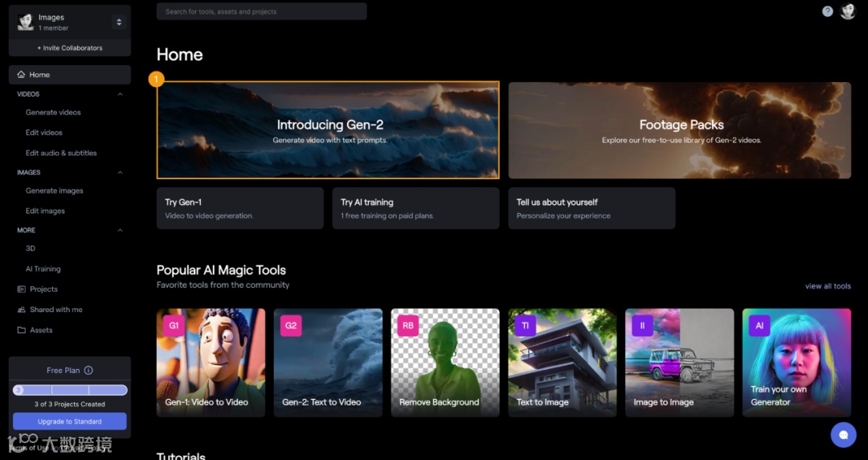The height and width of the screenshot is (460, 868).
Task: Click the G2 badge on Gen-2 card
Action: [291, 326]
